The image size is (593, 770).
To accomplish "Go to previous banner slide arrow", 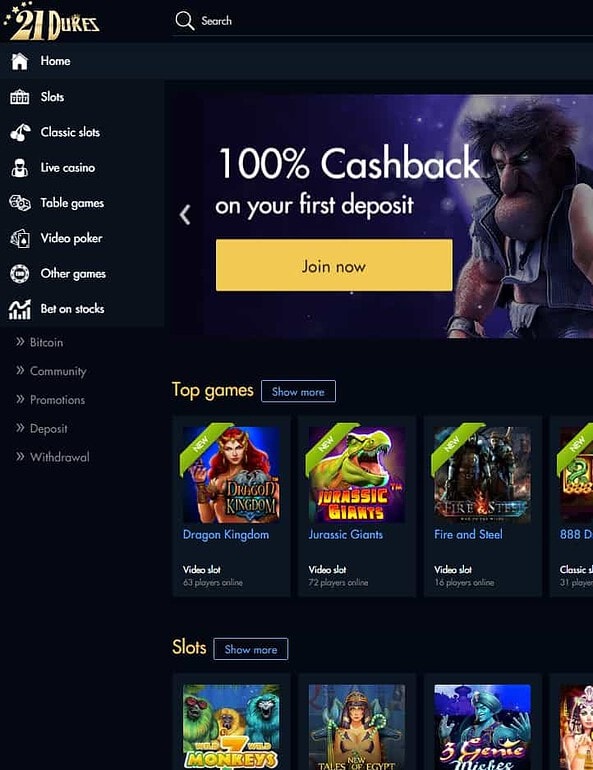I will pos(185,215).
